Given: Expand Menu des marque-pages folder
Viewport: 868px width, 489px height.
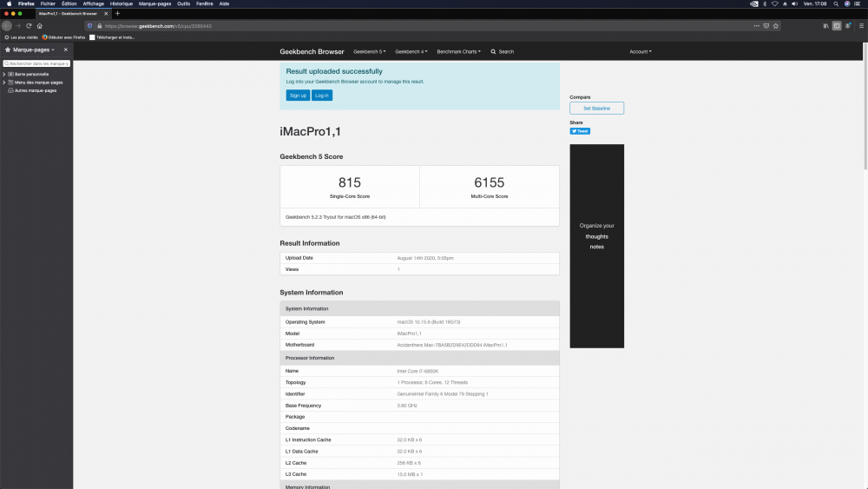Looking at the screenshot, I should 4,83.
